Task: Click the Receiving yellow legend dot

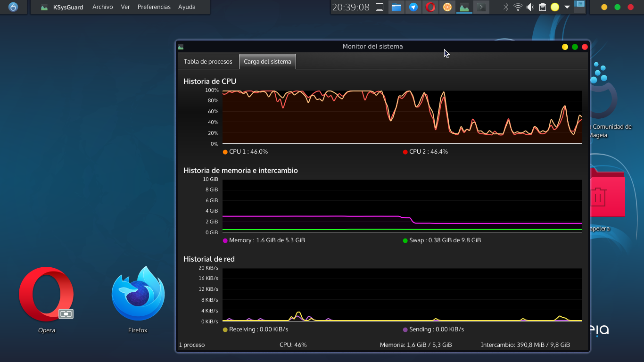Action: pyautogui.click(x=225, y=329)
